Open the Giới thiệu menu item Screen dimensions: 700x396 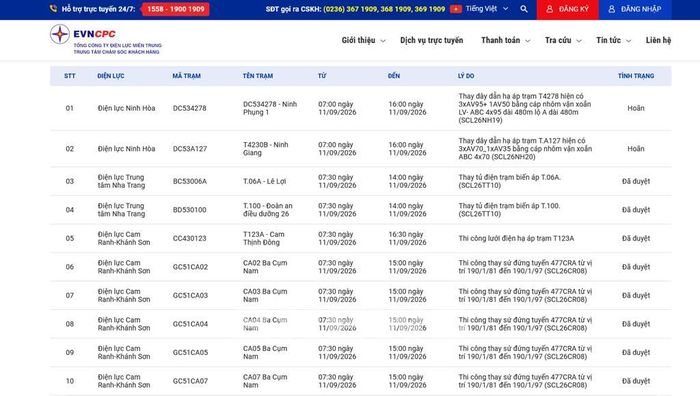click(358, 40)
